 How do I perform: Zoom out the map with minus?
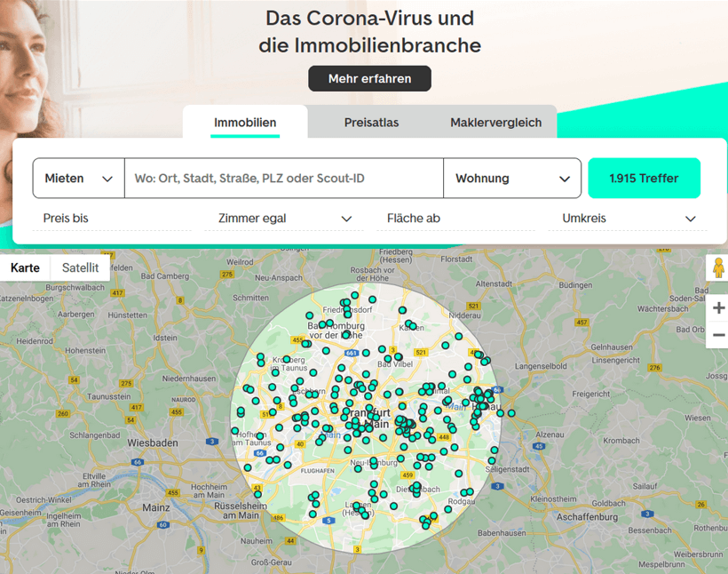[x=718, y=335]
